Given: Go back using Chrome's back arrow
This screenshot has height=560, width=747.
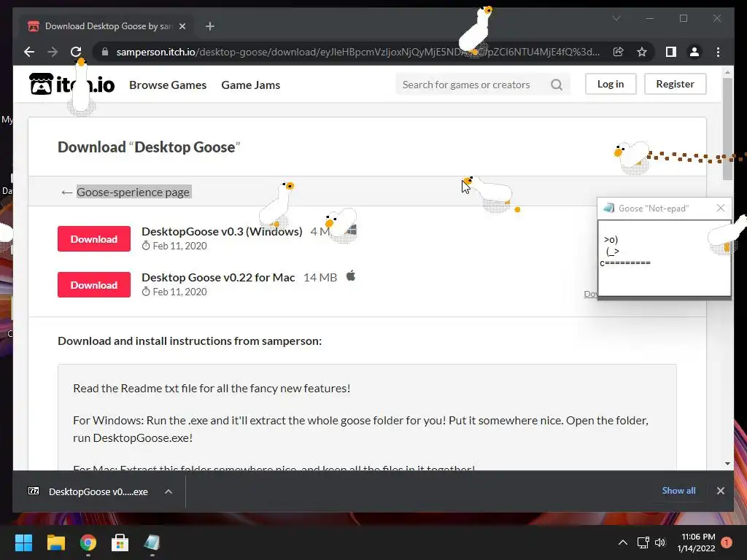Looking at the screenshot, I should pos(29,52).
